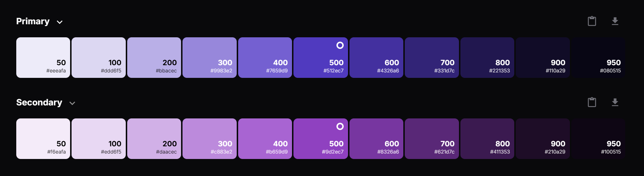Choose Secondary 700 swatch #621d7c

point(432,139)
